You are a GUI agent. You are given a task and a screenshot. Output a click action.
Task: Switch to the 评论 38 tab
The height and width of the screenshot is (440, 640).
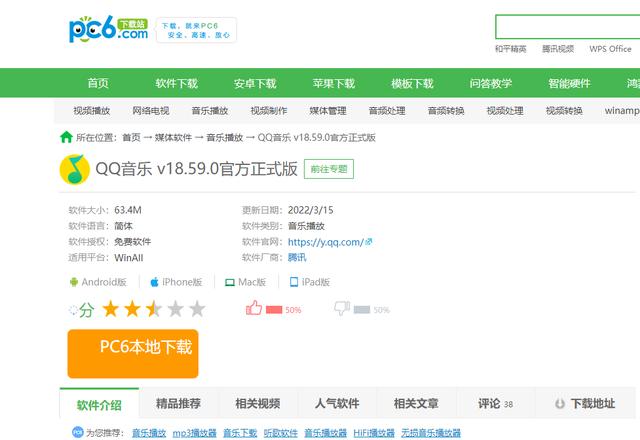(496, 404)
